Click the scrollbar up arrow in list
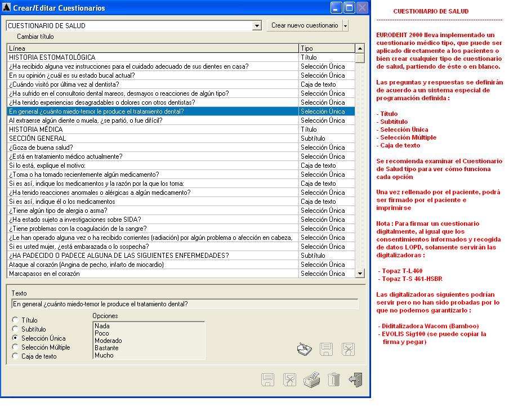The width and height of the screenshot is (509, 420). [x=360, y=48]
